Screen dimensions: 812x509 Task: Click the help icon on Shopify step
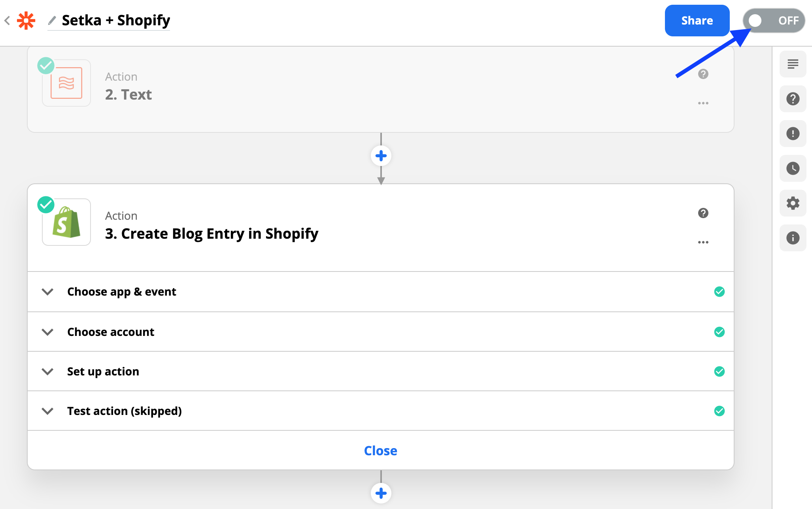point(703,213)
